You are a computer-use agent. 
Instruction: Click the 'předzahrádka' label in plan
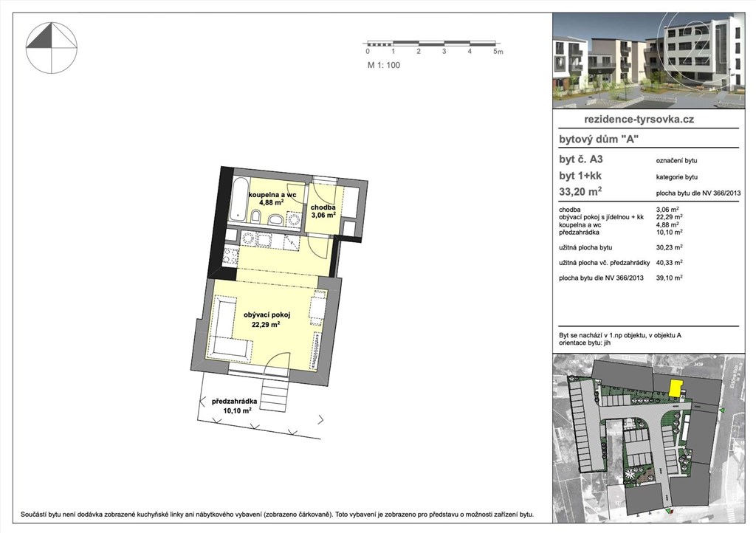pos(234,402)
